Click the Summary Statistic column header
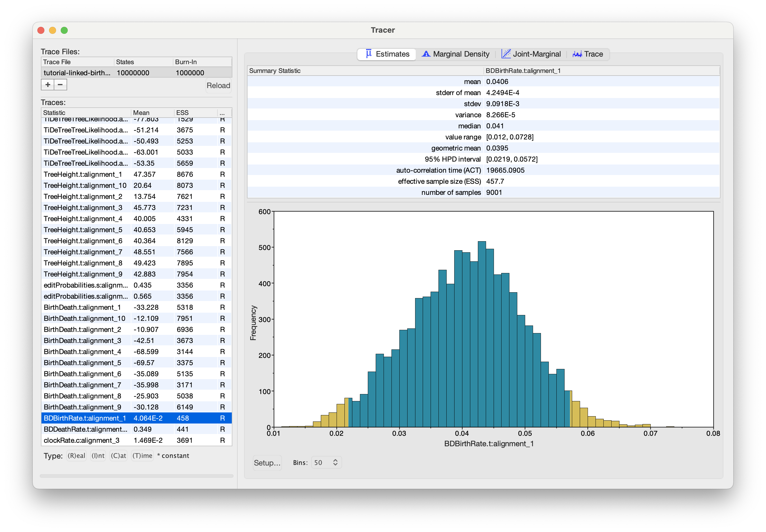The height and width of the screenshot is (532, 766). 365,71
